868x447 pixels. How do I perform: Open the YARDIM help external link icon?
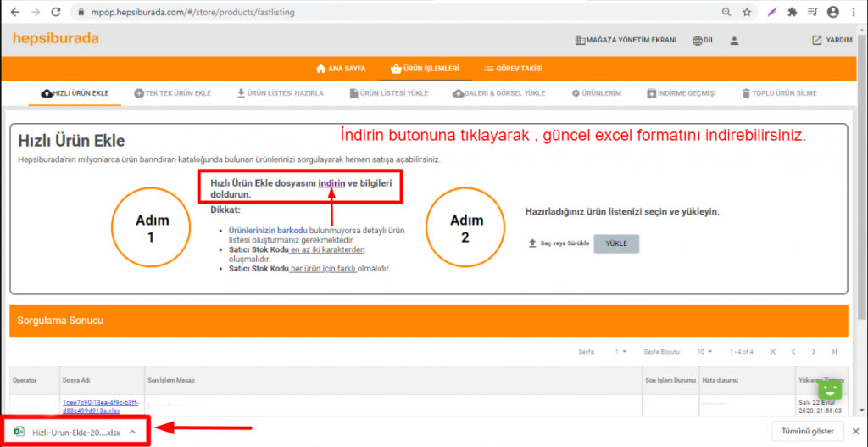[x=816, y=40]
